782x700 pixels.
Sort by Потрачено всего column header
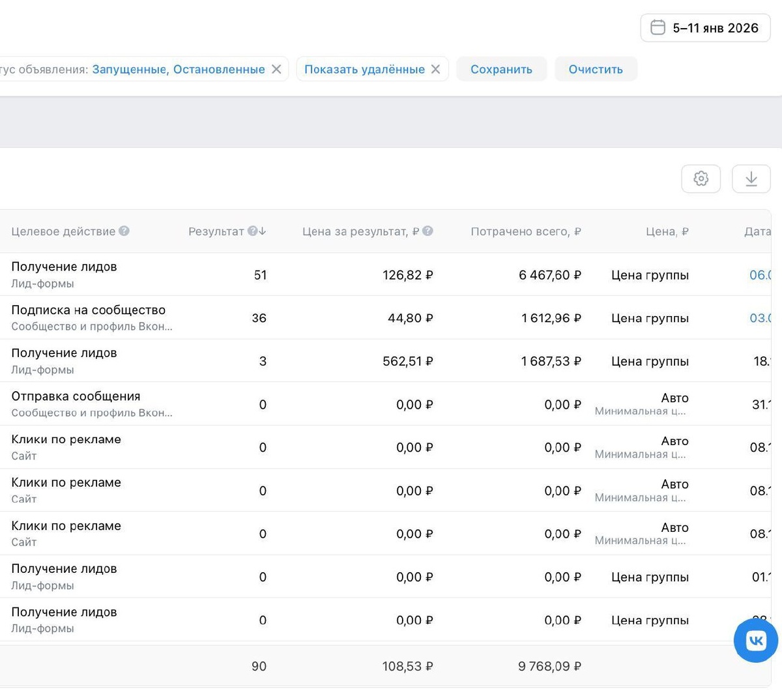(526, 231)
